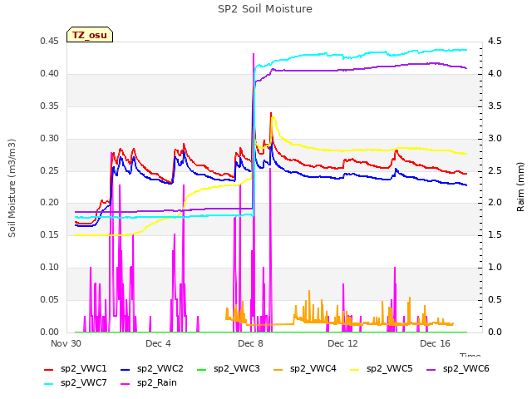Click the 0.20 left axis tick label
The height and width of the screenshot is (399, 532).
click(49, 203)
